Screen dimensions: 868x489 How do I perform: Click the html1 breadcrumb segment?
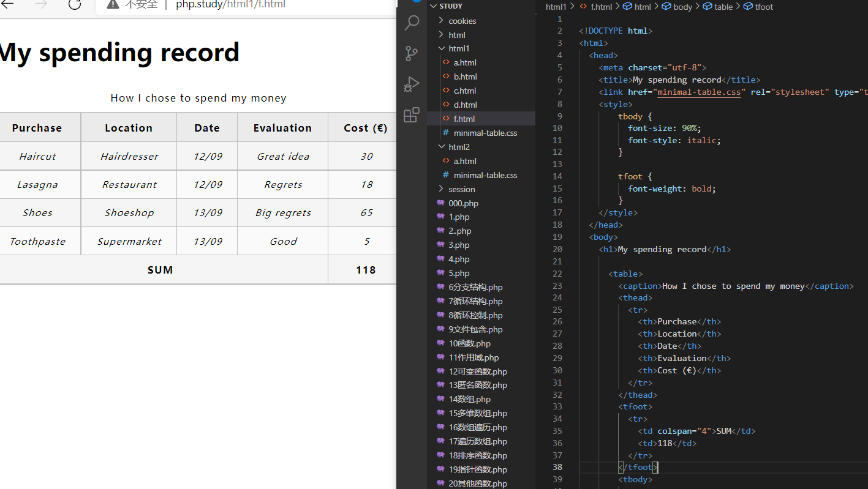point(556,7)
